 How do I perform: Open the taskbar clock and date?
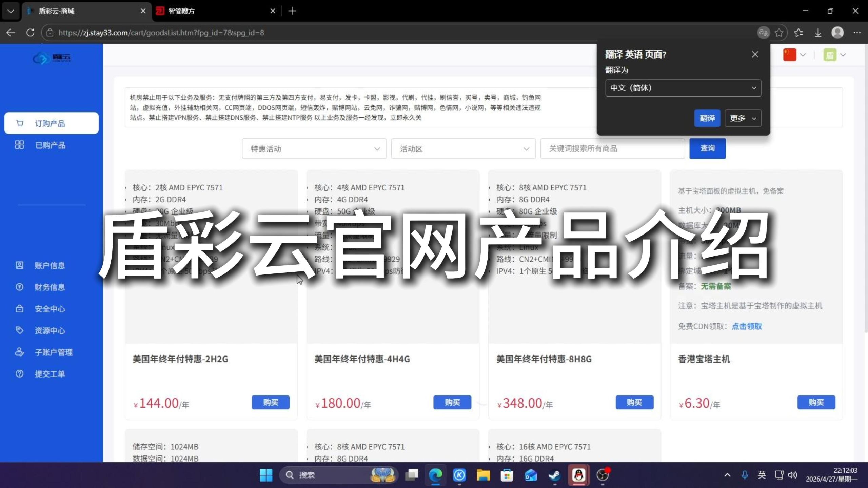point(831,475)
